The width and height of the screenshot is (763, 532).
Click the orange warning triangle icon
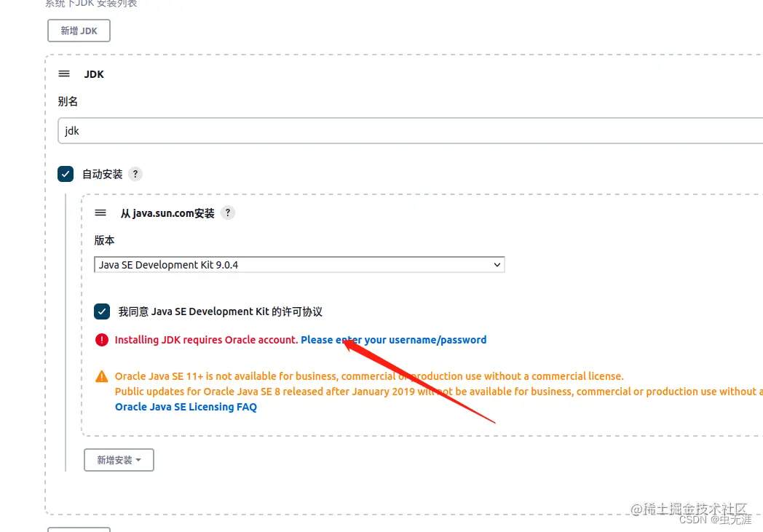pos(102,376)
